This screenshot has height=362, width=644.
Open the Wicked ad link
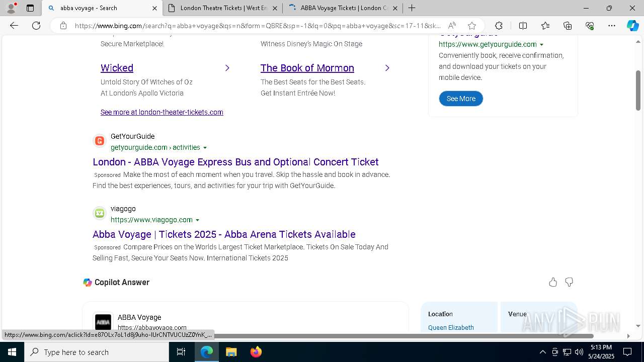click(x=117, y=68)
